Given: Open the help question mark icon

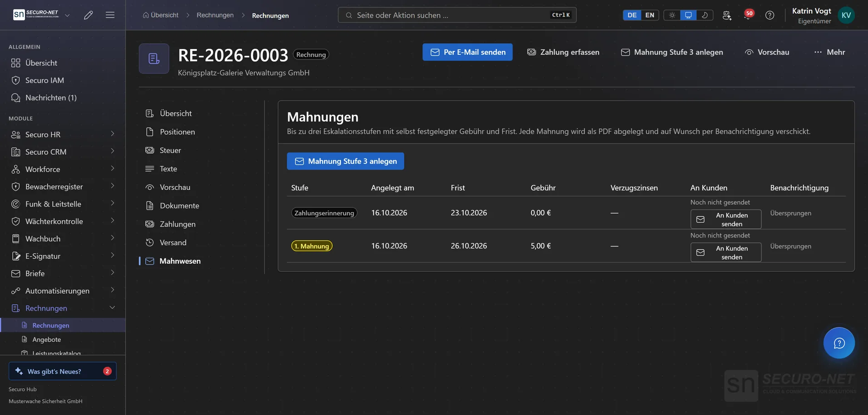Looking at the screenshot, I should tap(769, 15).
